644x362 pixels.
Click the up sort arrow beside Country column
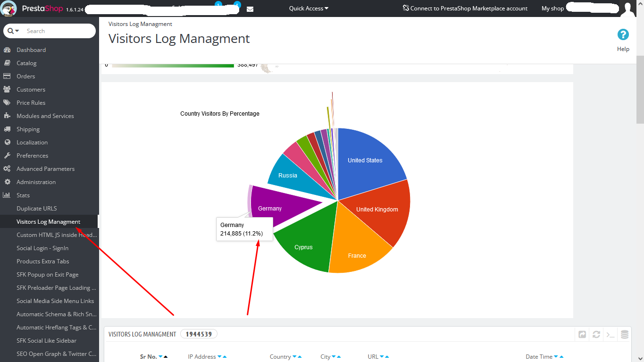pyautogui.click(x=300, y=357)
